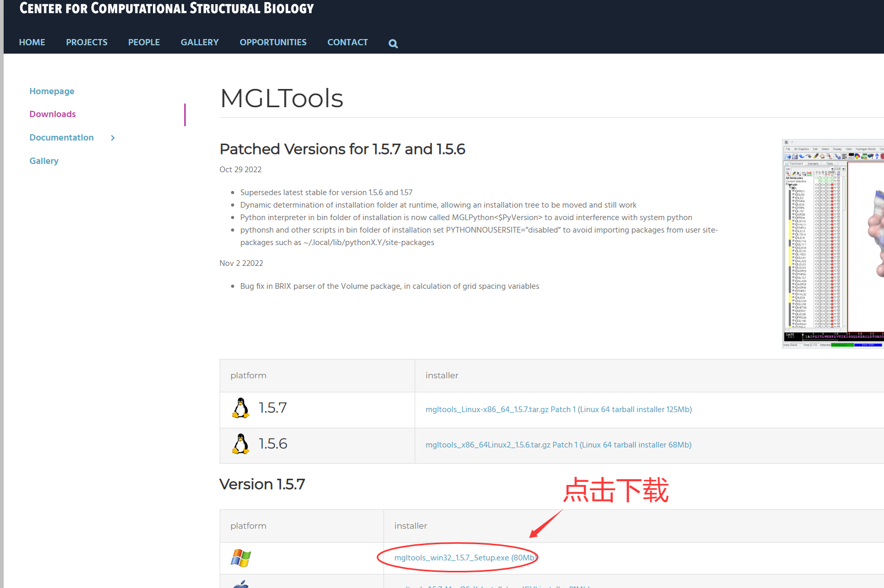Expand the Documentation submenu chevron
Screen dimensions: 884x588
113,138
